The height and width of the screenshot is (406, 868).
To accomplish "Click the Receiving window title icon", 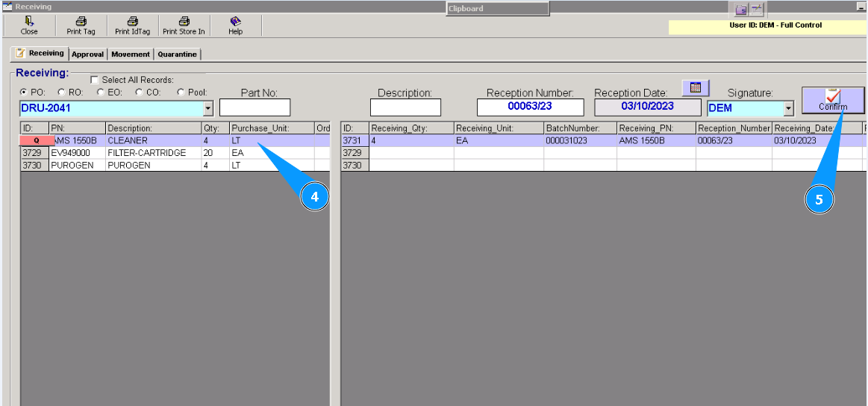I will (7, 7).
